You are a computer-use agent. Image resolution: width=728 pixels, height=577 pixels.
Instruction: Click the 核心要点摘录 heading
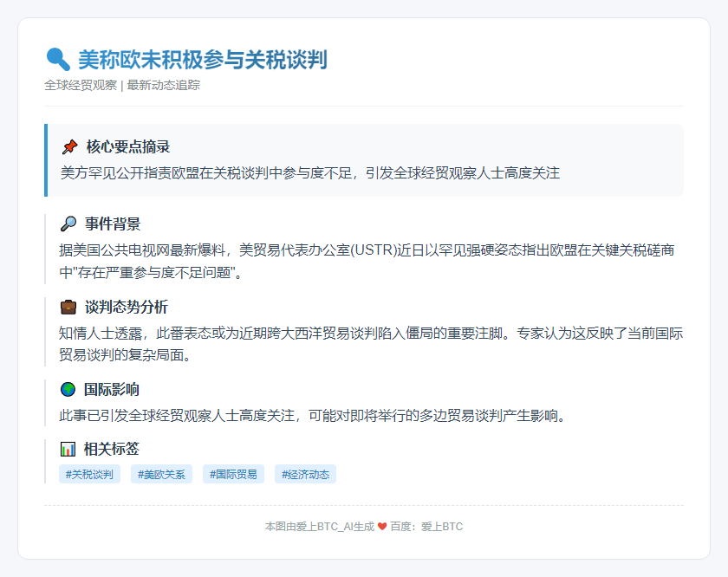click(128, 147)
